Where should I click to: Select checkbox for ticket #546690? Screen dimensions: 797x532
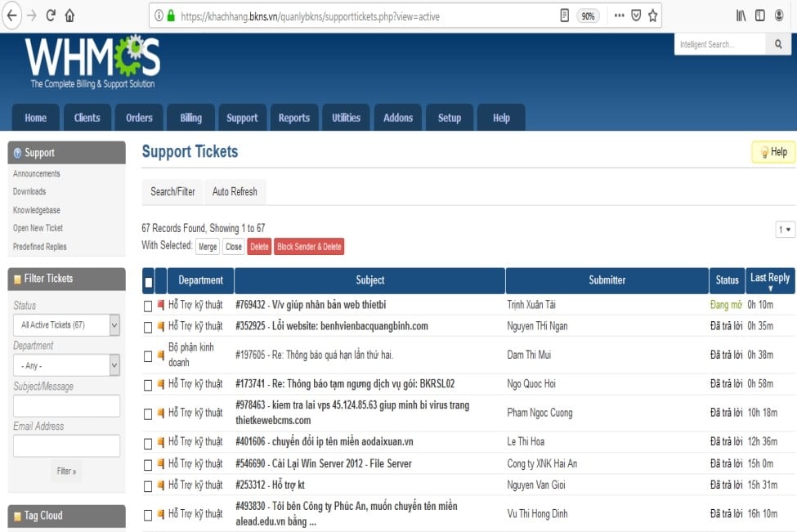(148, 464)
